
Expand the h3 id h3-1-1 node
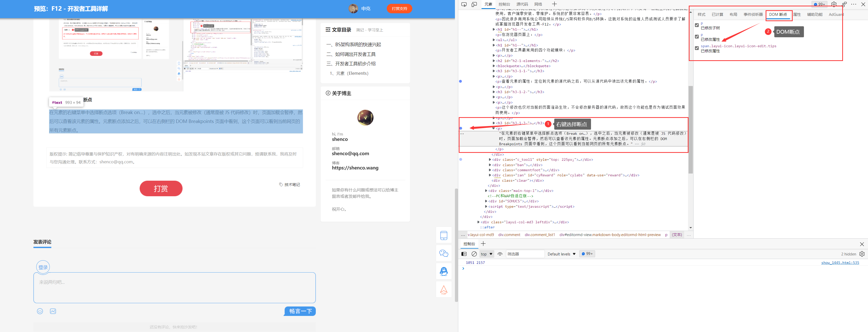(494, 71)
